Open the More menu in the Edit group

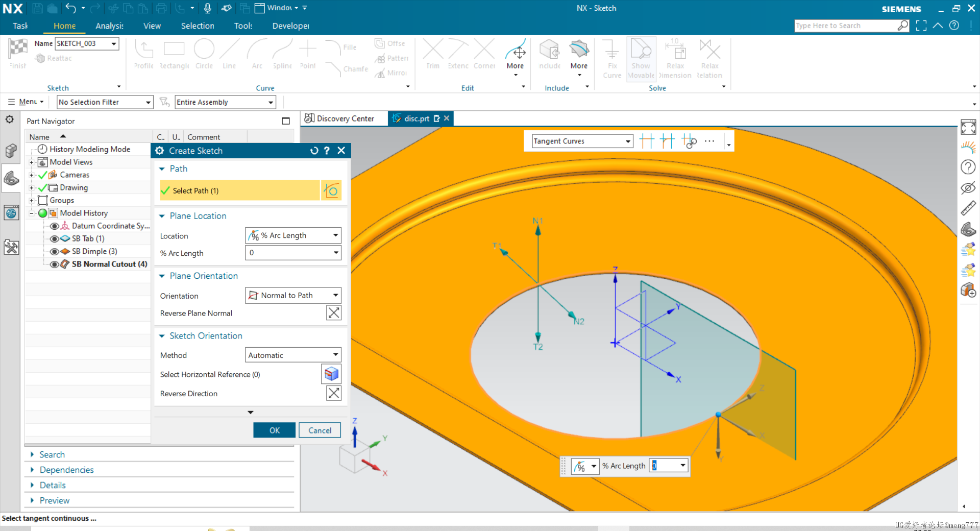coord(515,58)
